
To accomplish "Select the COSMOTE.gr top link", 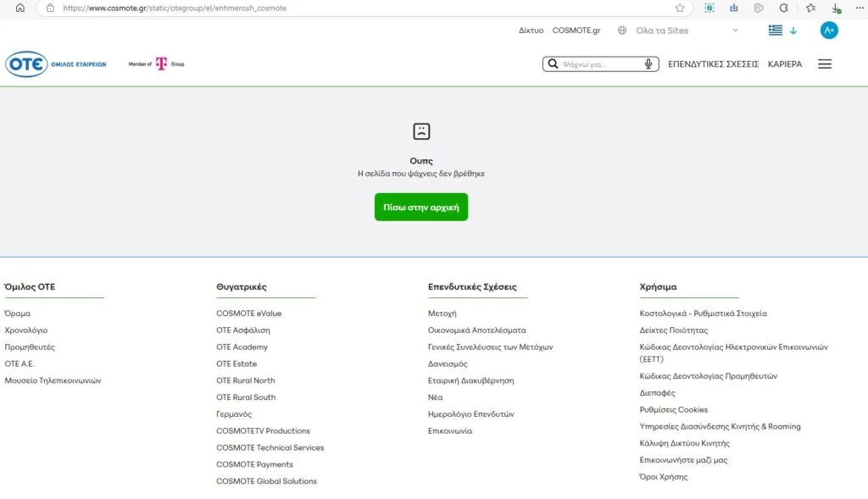I will point(576,30).
